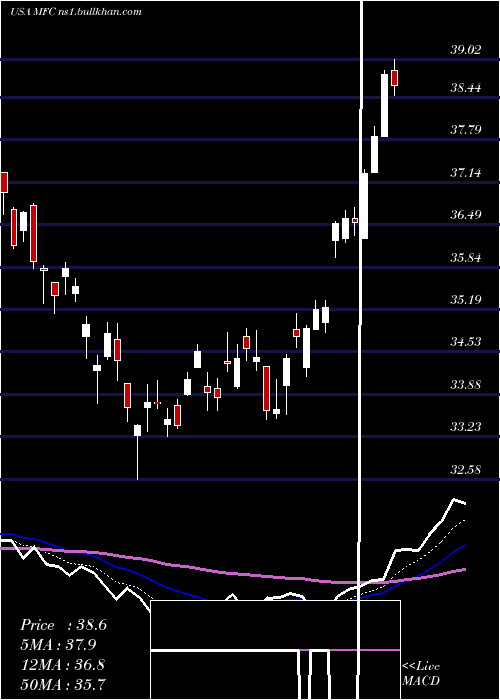Click the 35.84 price level label

466,258
